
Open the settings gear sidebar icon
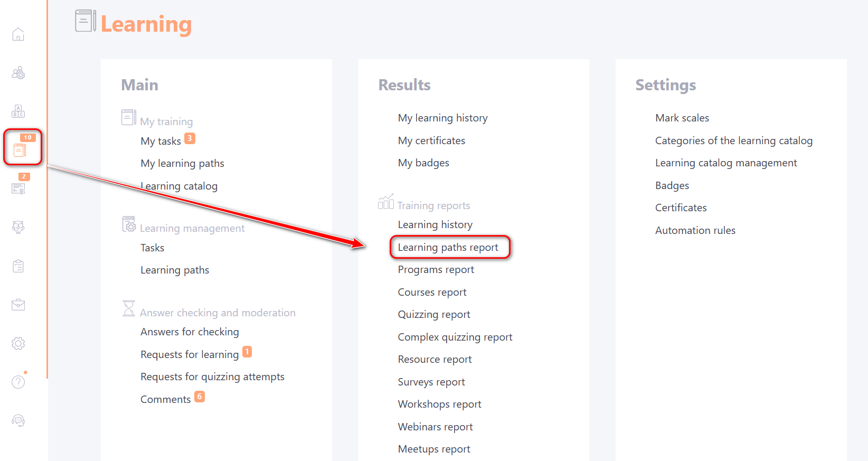[18, 344]
